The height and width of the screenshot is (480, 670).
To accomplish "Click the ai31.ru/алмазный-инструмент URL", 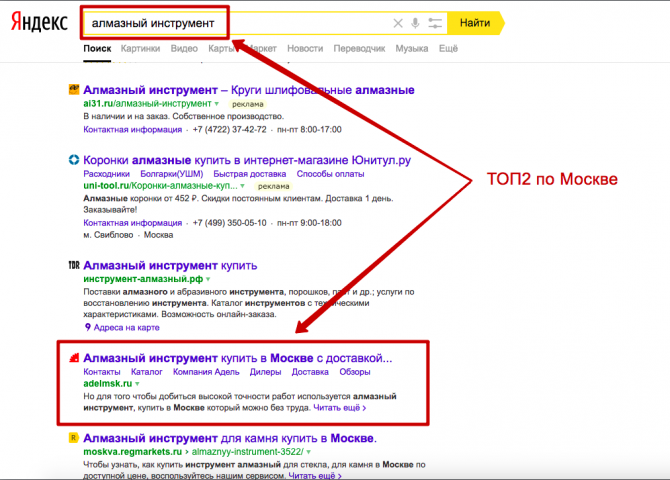I will tap(147, 104).
